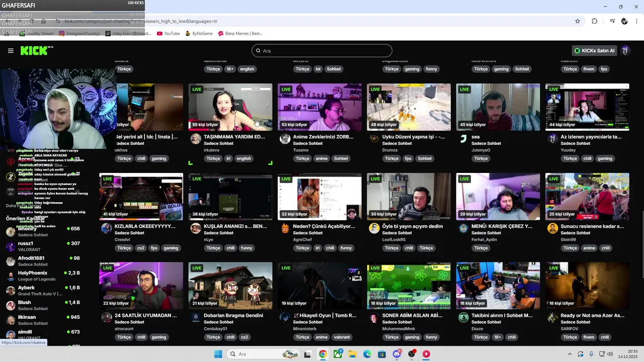The height and width of the screenshot is (362, 644).
Task: Open the volume icon in system tray
Action: 611,354
